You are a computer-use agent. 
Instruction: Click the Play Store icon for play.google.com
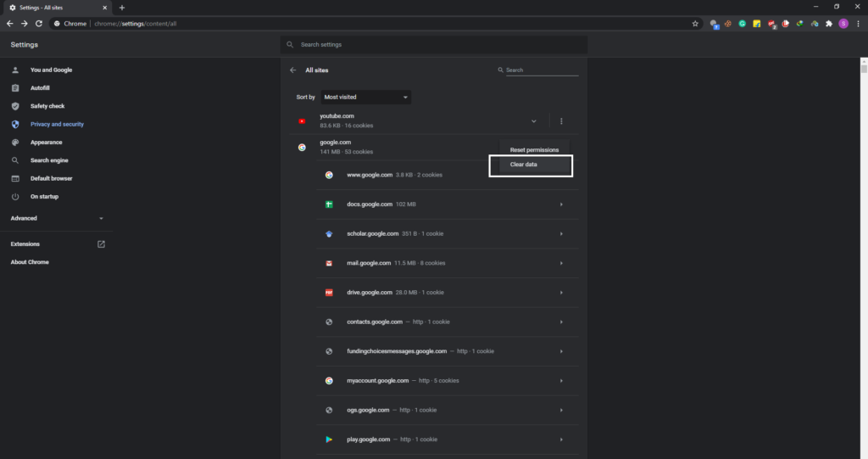tap(329, 439)
